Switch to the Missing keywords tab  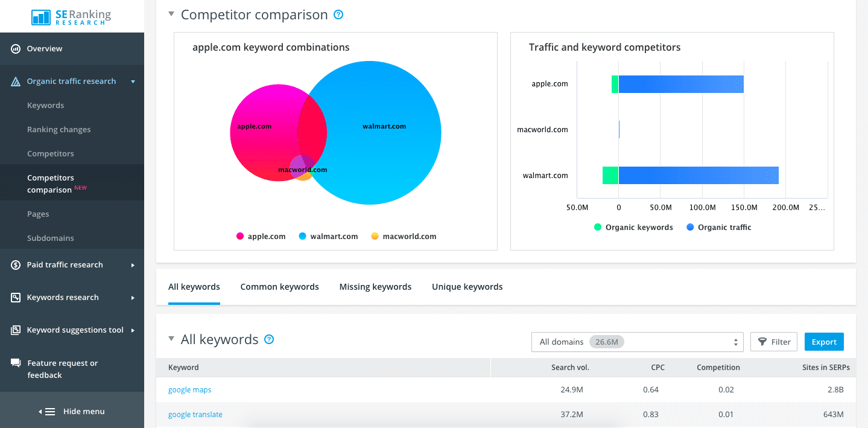(375, 287)
